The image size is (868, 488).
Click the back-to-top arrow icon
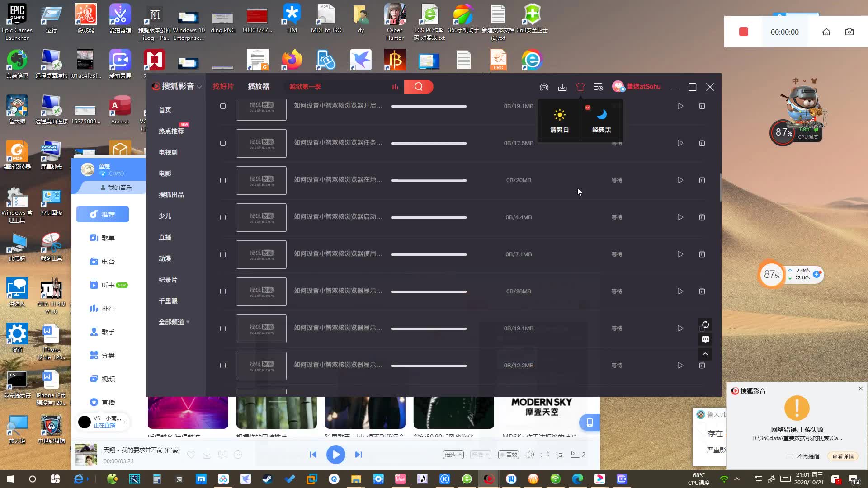click(705, 354)
